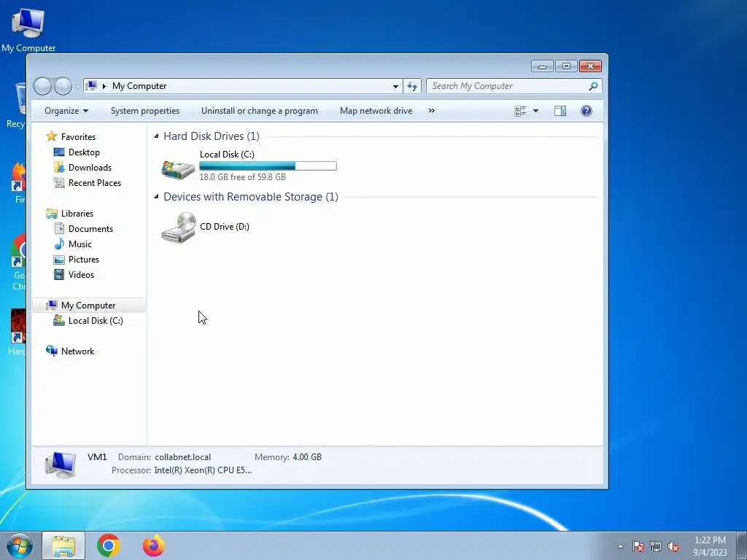Toggle the preview pane icon

coord(560,111)
